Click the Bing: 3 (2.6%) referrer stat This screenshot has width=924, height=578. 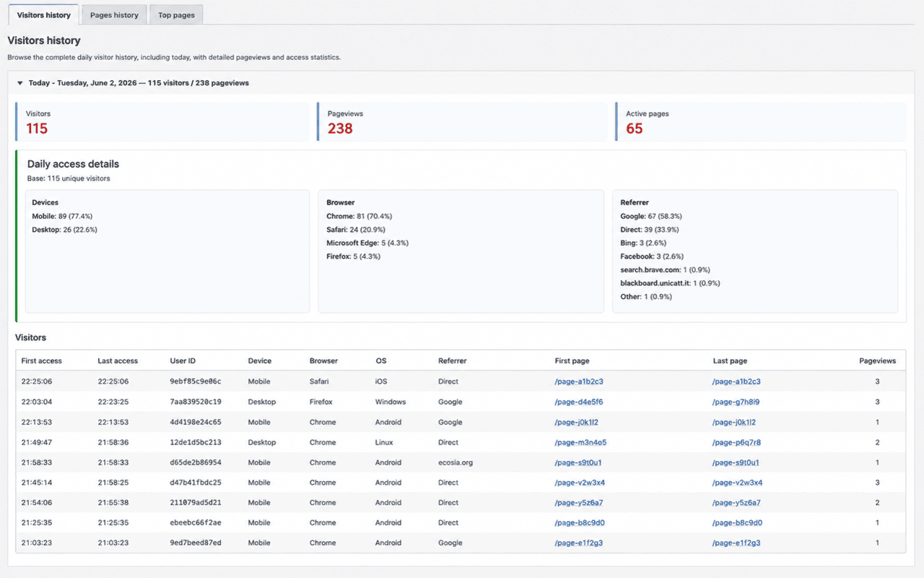[x=644, y=243]
